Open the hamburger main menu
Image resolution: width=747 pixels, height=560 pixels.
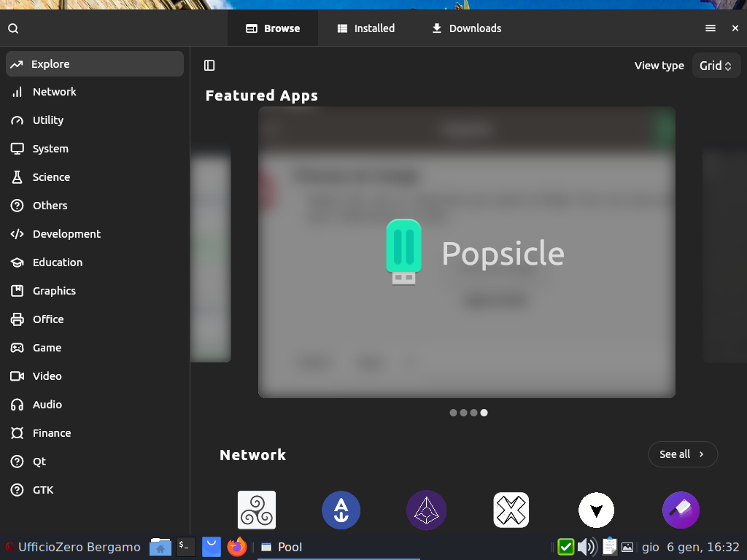(x=710, y=28)
